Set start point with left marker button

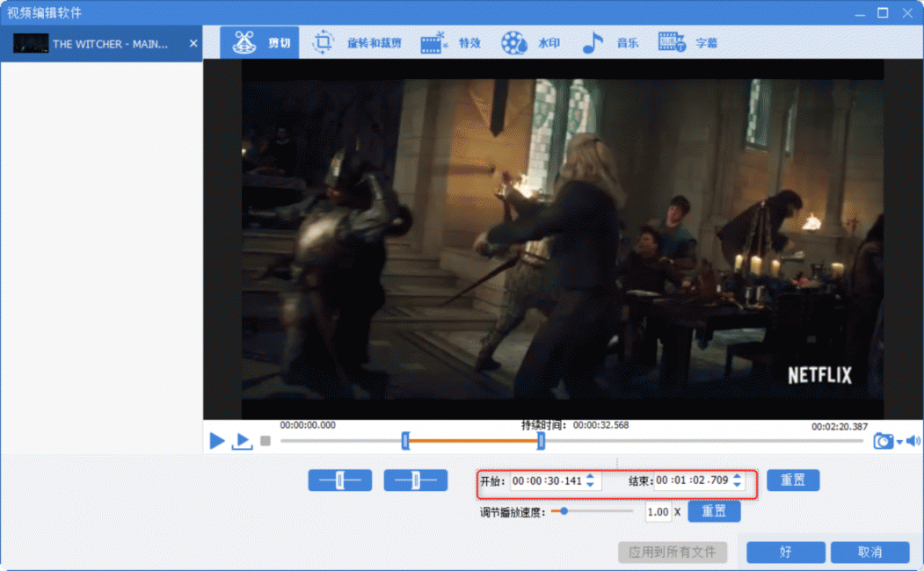(340, 481)
